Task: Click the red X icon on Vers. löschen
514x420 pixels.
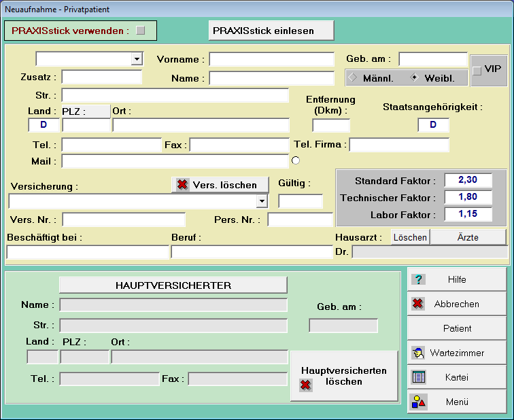Action: pyautogui.click(x=182, y=185)
